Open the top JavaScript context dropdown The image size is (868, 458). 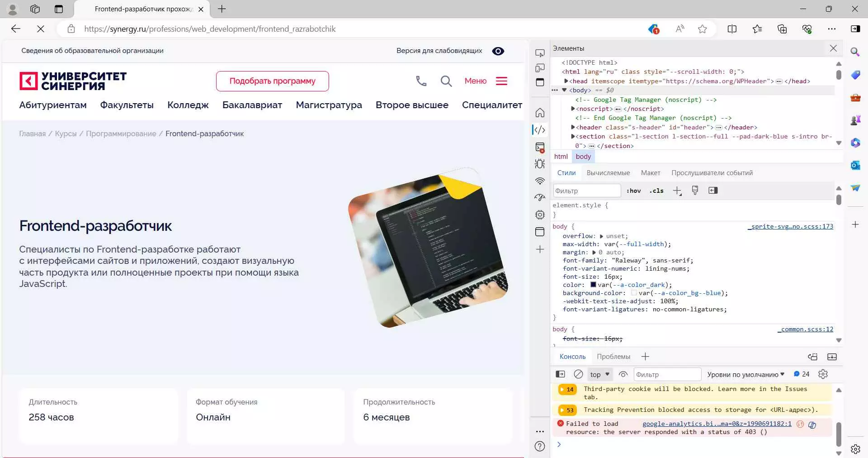pos(599,374)
